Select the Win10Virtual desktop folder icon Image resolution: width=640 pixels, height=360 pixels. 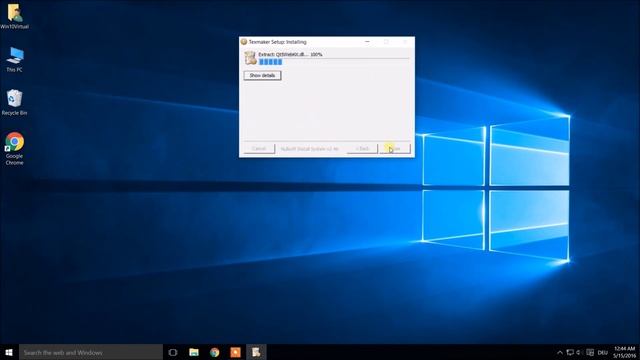[14, 16]
